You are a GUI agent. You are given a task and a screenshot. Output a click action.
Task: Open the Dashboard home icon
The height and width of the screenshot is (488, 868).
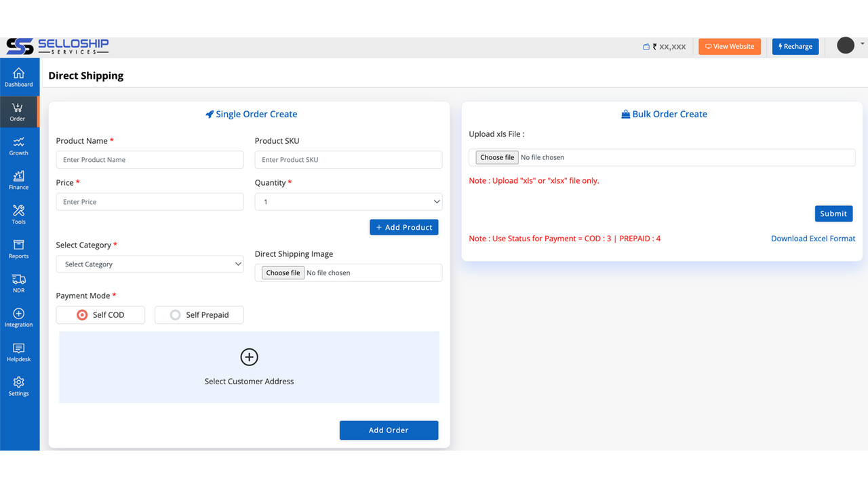[19, 73]
